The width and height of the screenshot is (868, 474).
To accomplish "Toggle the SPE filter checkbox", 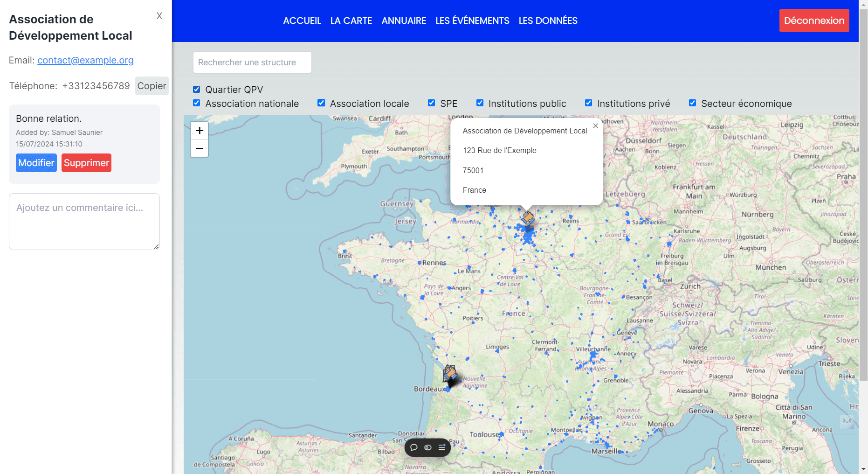I will point(432,103).
